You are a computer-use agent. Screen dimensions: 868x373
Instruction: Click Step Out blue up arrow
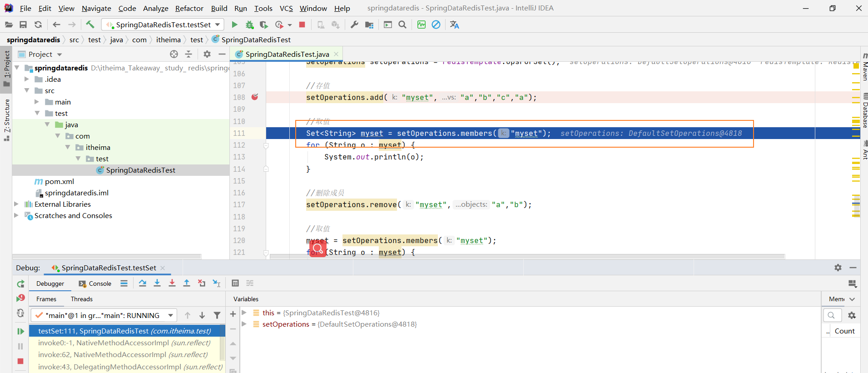187,283
